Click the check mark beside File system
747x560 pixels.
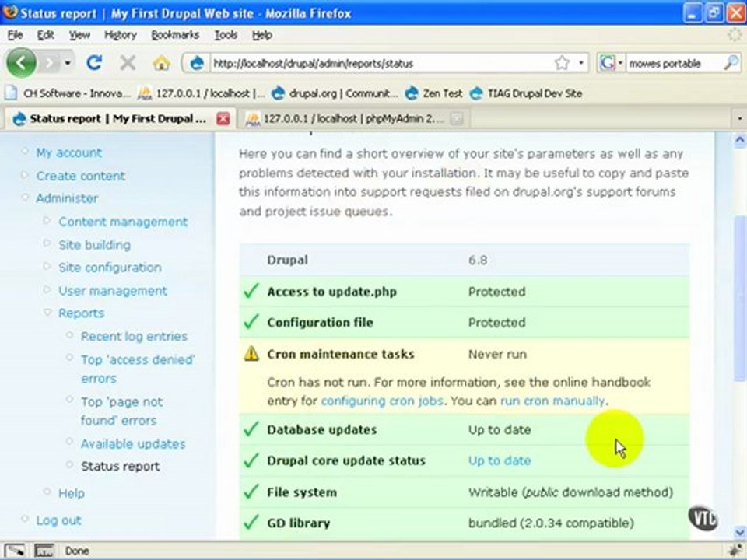[x=251, y=491]
